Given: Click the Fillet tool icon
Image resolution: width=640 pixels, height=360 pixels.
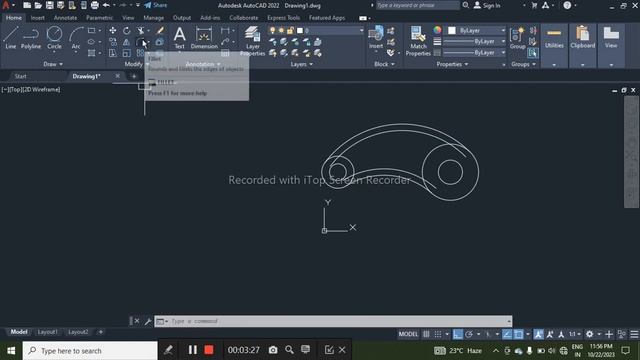Looking at the screenshot, I should [x=140, y=42].
